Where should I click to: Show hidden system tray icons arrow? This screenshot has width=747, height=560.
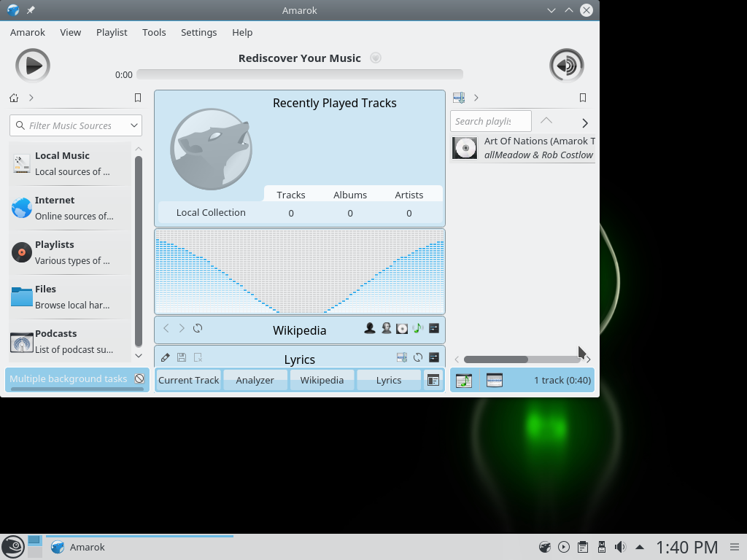click(x=640, y=547)
